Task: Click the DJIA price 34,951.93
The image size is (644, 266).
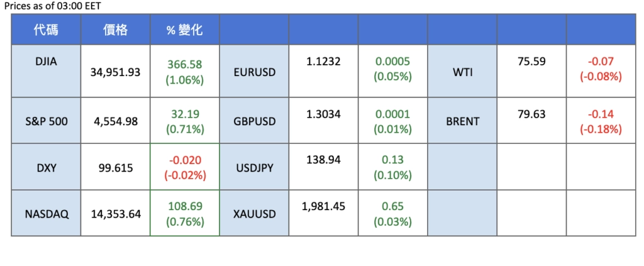Action: click(x=115, y=72)
